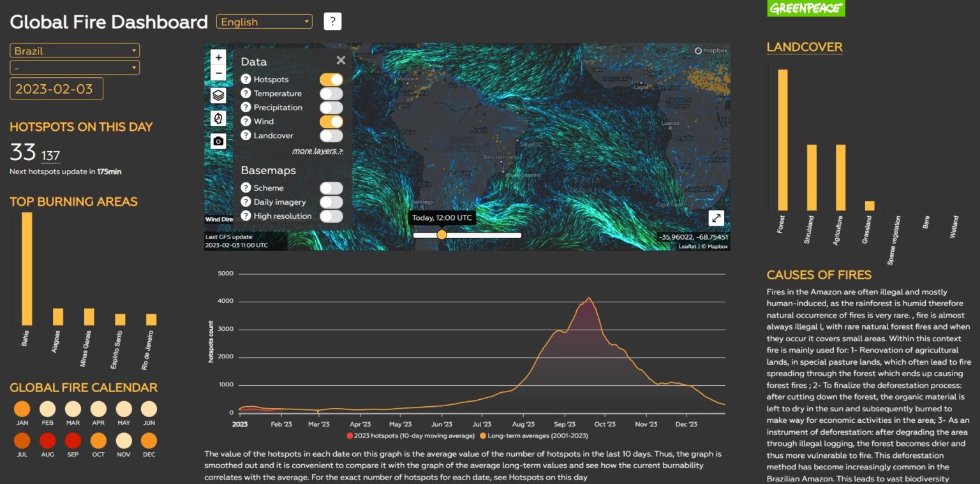980x484 pixels.
Task: Open the English language dropdown
Action: (x=264, y=21)
